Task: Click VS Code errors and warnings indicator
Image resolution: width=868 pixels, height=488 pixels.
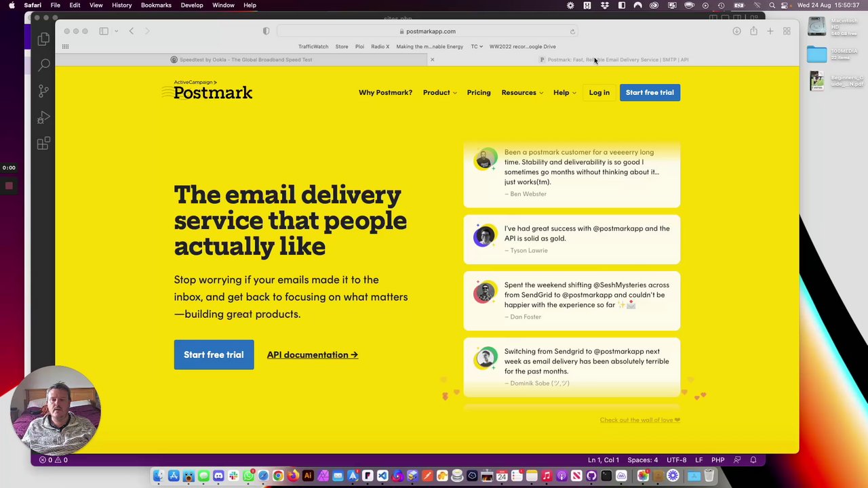Action: (x=53, y=460)
